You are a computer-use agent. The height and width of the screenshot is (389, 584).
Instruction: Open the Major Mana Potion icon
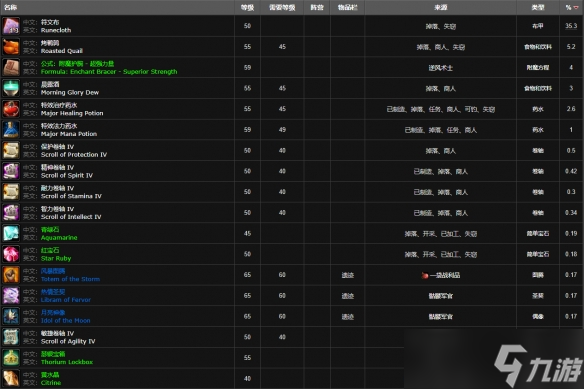tap(11, 130)
